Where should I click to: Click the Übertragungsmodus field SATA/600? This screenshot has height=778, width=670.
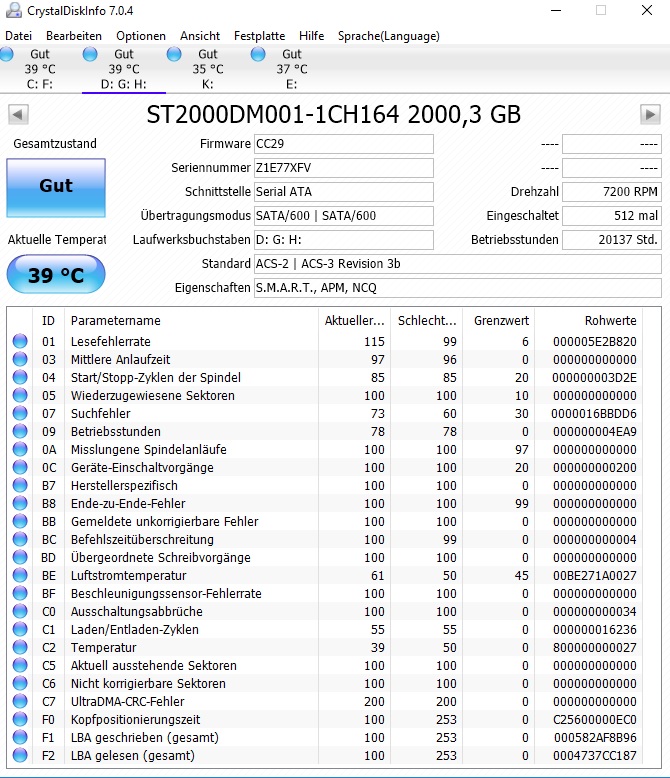(x=343, y=216)
